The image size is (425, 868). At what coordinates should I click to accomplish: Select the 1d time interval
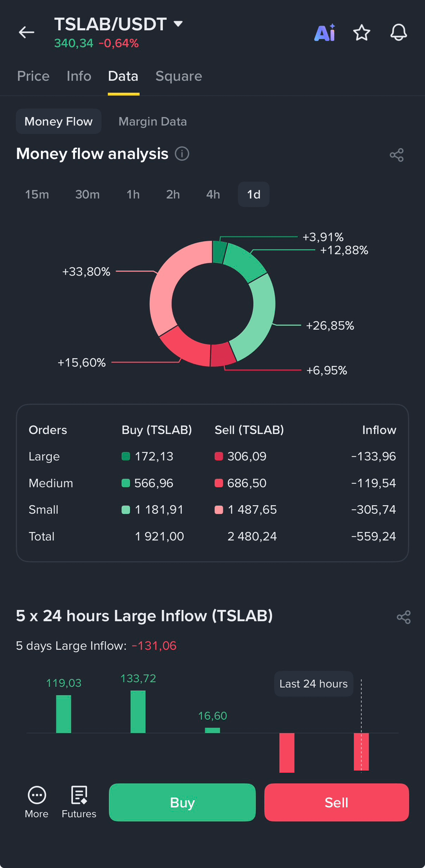pos(254,195)
